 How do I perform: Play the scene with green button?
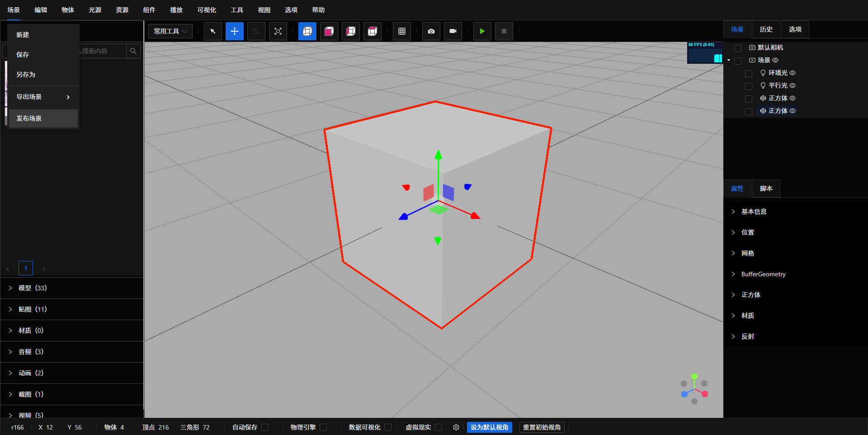(482, 31)
